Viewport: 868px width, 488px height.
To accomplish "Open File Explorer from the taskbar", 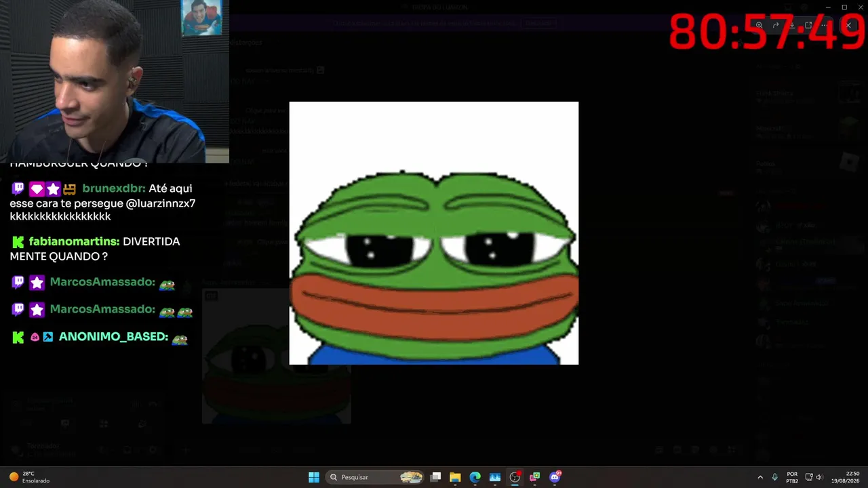I will point(455,477).
